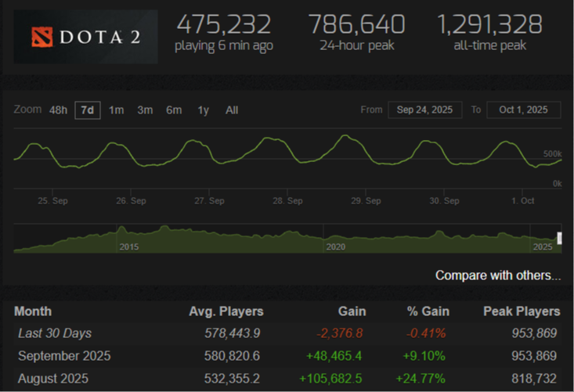Show All-time chart range
This screenshot has height=392, width=574.
(x=232, y=110)
